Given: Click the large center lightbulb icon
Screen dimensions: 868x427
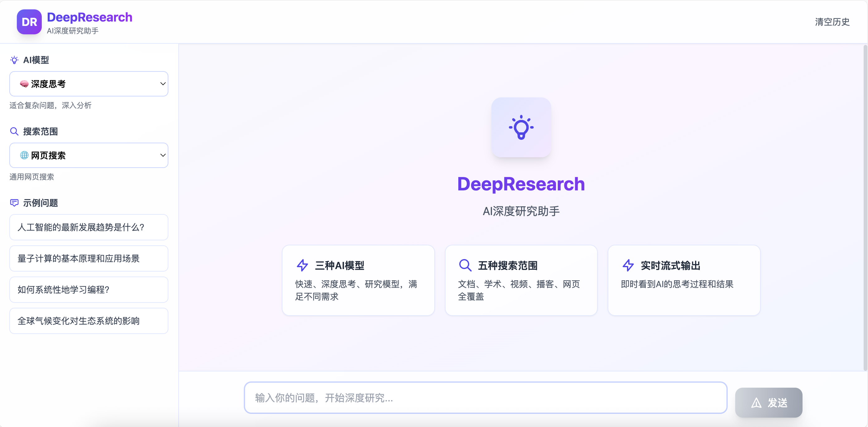Looking at the screenshot, I should [521, 127].
